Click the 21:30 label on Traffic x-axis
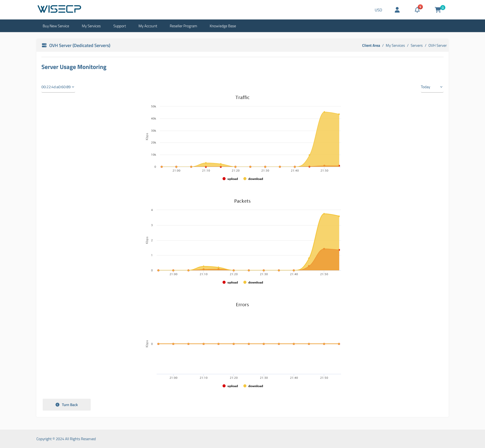Screen dimensions: 485x448 pos(265,171)
